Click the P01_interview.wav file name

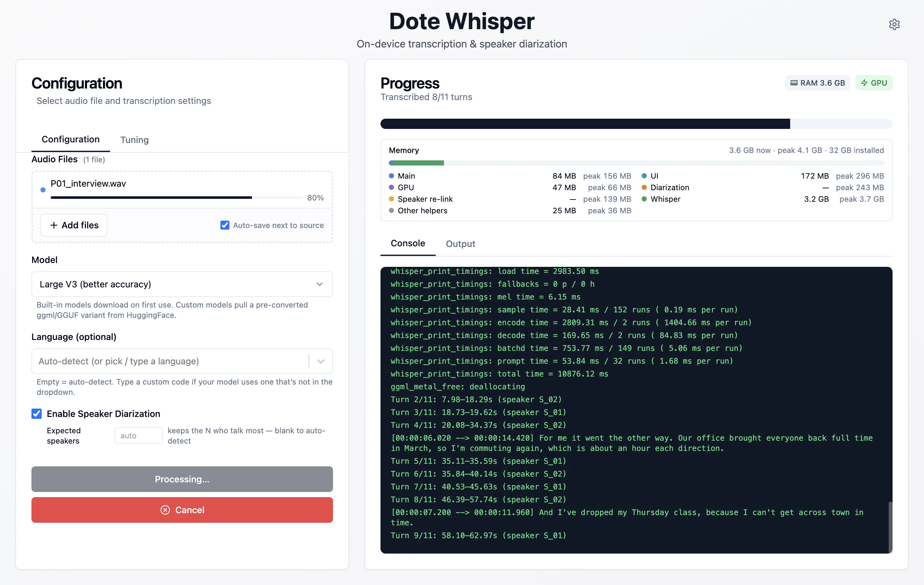point(88,183)
